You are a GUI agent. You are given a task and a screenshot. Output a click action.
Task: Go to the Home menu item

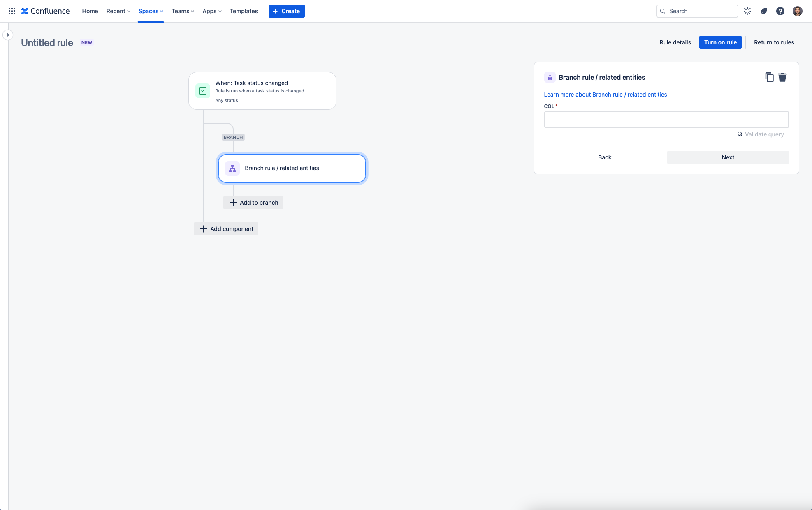pyautogui.click(x=90, y=11)
